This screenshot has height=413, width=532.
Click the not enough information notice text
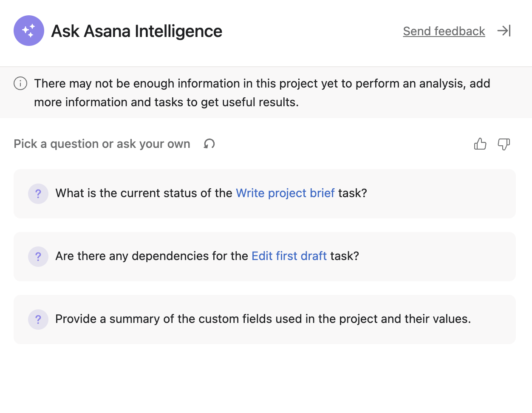tap(262, 93)
